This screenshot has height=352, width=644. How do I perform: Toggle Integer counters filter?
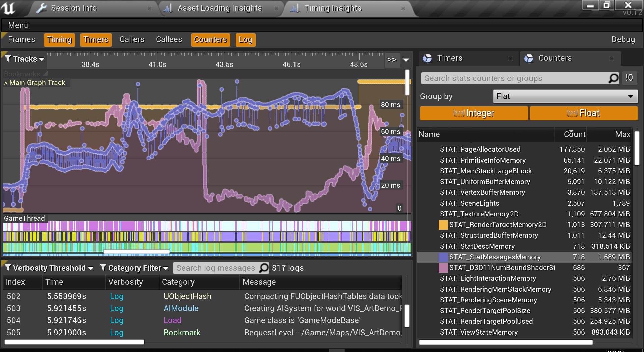(x=474, y=113)
